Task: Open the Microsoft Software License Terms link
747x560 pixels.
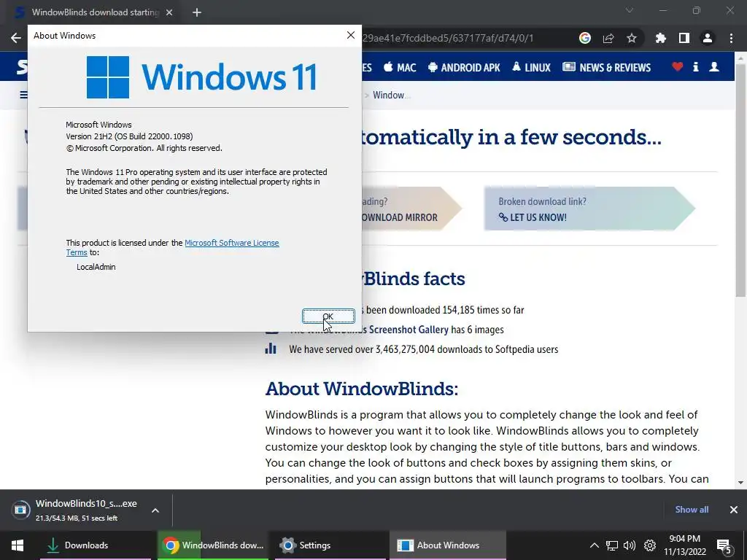Action: [231, 243]
